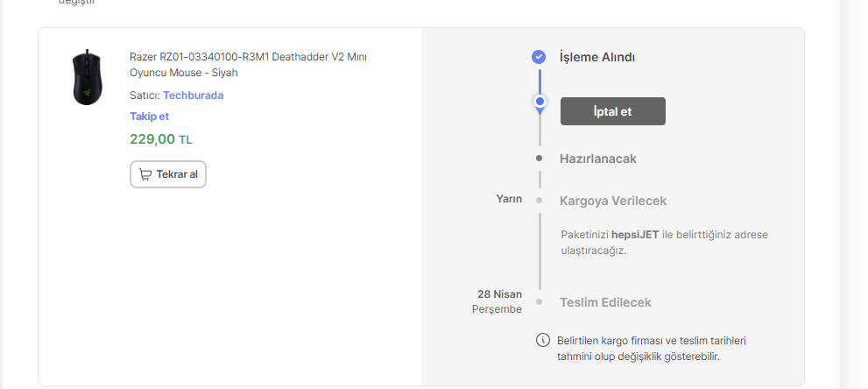Select the İşleme Alındı status label

click(x=596, y=57)
